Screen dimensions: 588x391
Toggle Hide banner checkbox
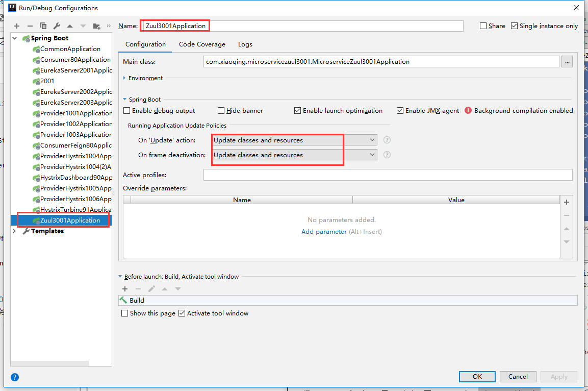coord(221,110)
